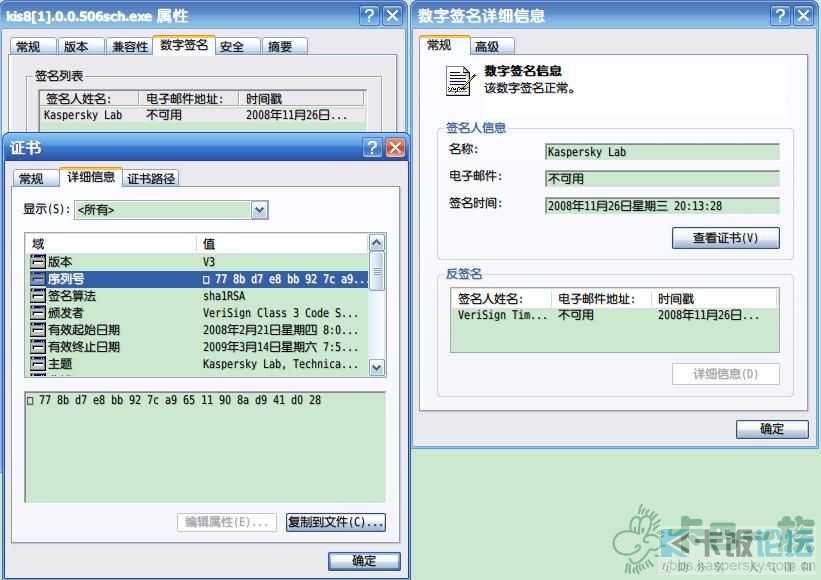
Task: Click the 名称 field showing Kaspersky Lab
Action: pyautogui.click(x=662, y=152)
